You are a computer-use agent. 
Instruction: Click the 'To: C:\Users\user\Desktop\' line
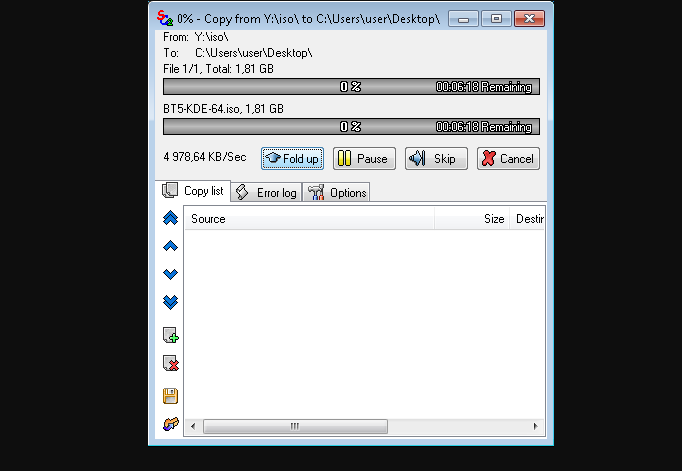pyautogui.click(x=238, y=53)
